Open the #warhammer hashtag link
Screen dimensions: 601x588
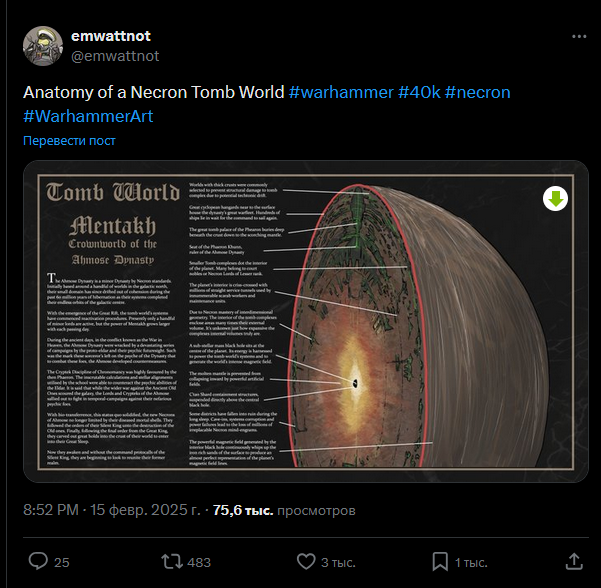point(341,92)
